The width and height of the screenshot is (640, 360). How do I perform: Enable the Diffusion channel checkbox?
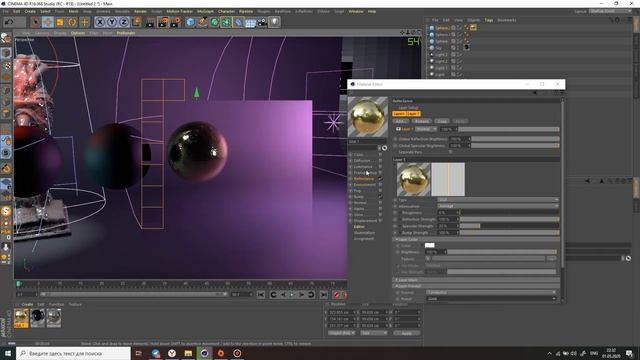pyautogui.click(x=380, y=161)
